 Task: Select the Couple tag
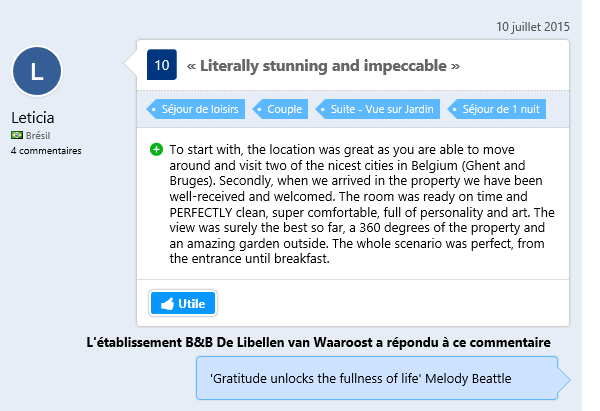point(280,109)
